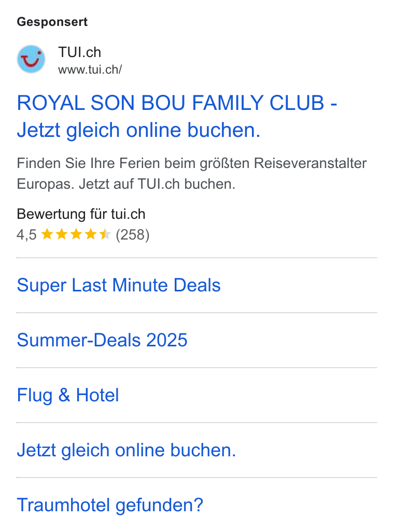The image size is (394, 532).
Task: Click the second gold rating star
Action: click(x=62, y=234)
